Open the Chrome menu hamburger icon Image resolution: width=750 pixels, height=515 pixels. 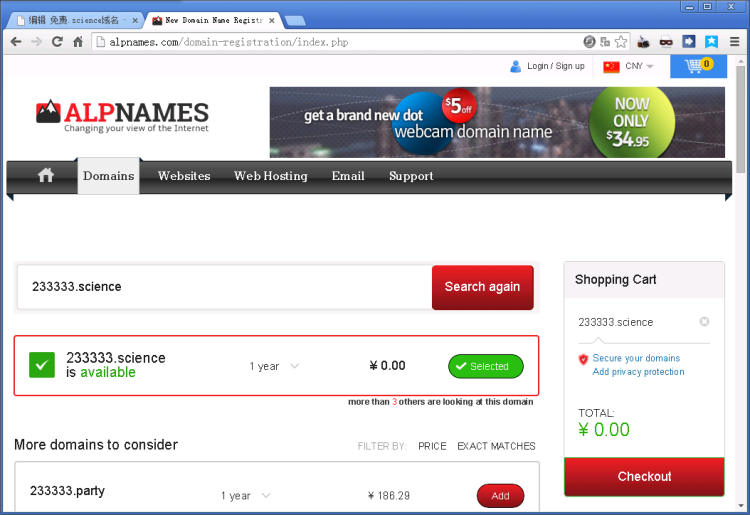[735, 42]
